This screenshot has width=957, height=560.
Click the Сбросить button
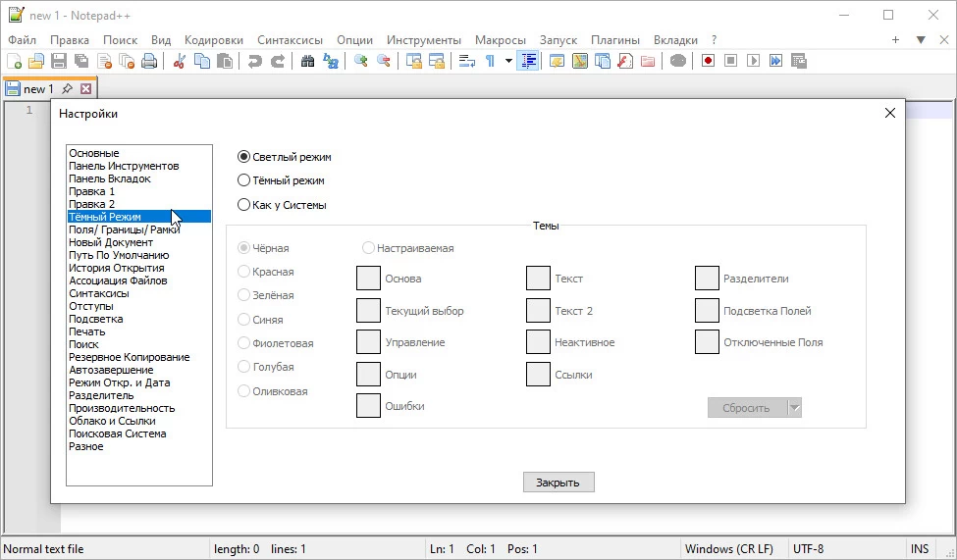(x=747, y=408)
